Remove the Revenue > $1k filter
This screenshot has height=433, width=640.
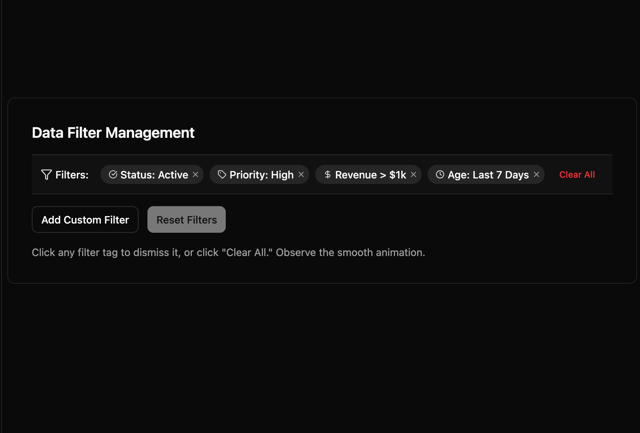(413, 175)
